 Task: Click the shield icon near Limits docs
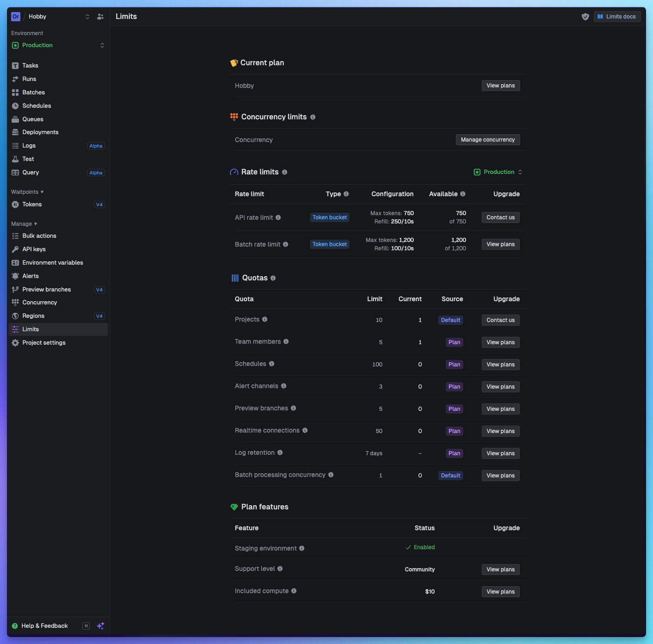coord(585,16)
